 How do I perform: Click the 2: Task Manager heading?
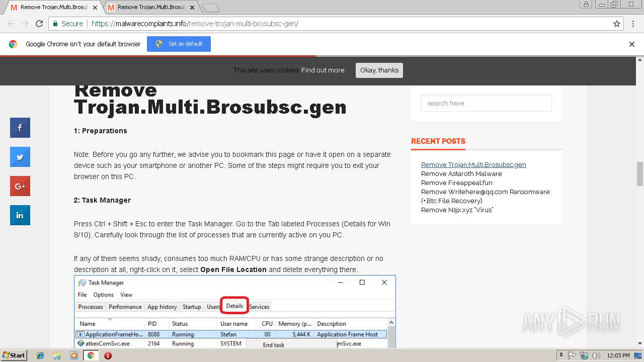click(x=102, y=200)
